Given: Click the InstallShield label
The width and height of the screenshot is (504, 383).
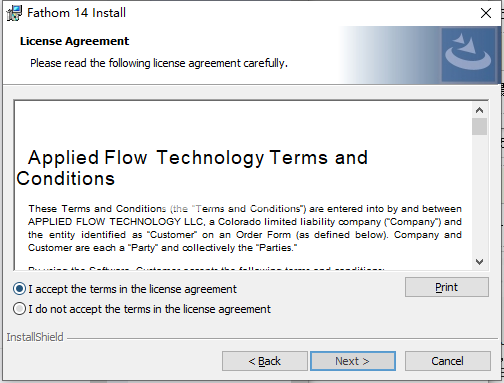Looking at the screenshot, I should pos(35,337).
